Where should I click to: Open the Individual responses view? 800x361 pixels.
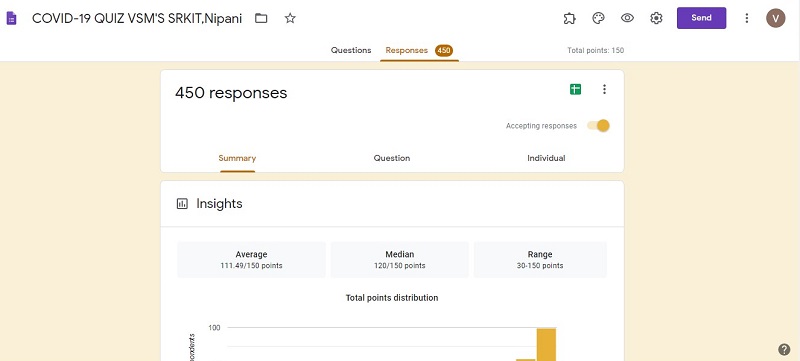546,158
